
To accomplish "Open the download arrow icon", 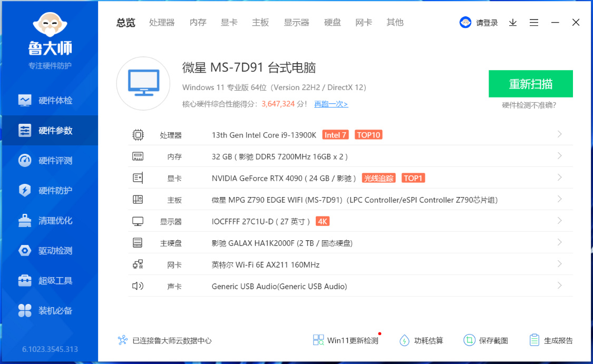I will tap(513, 23).
